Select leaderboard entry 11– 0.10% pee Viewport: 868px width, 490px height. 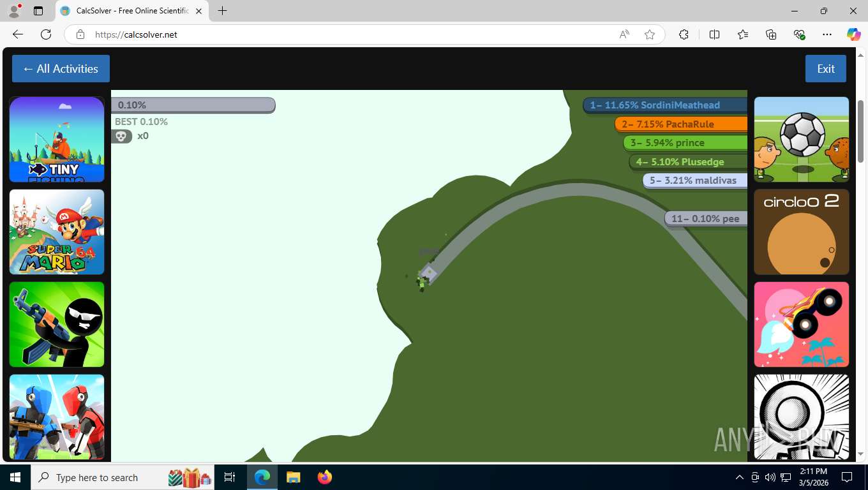(706, 219)
